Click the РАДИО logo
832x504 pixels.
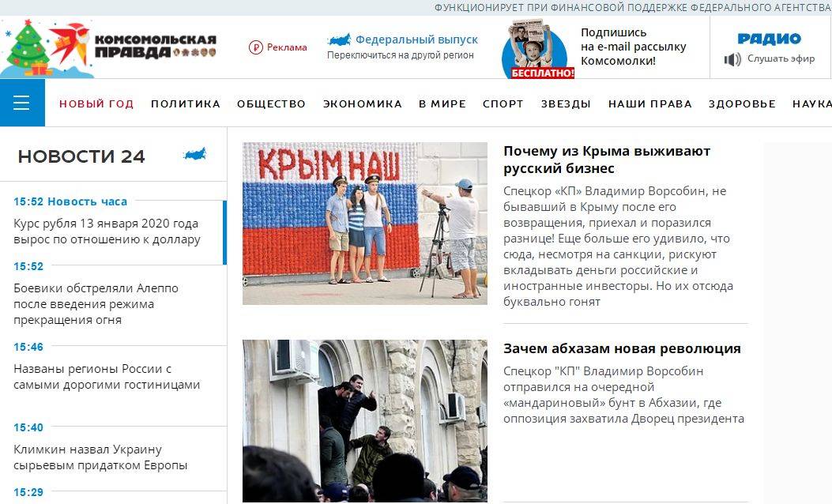769,39
